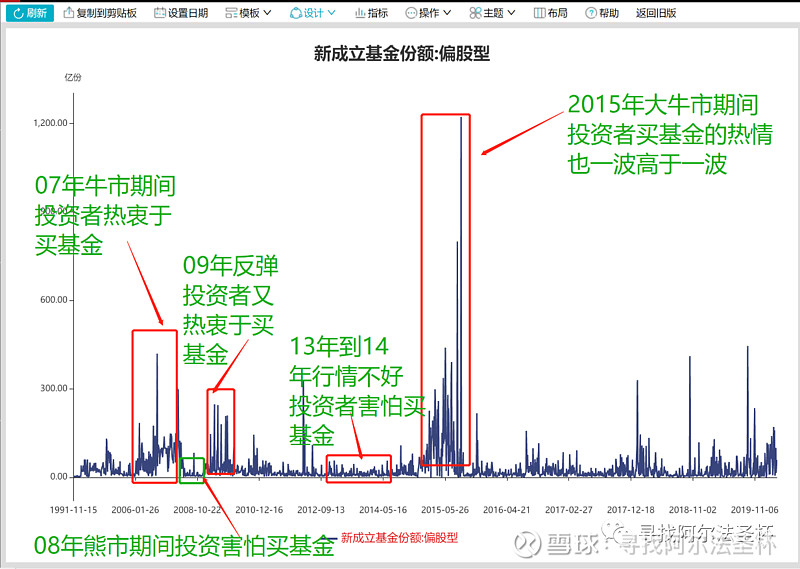Open the 复制到剪贴板 text label

107,13
